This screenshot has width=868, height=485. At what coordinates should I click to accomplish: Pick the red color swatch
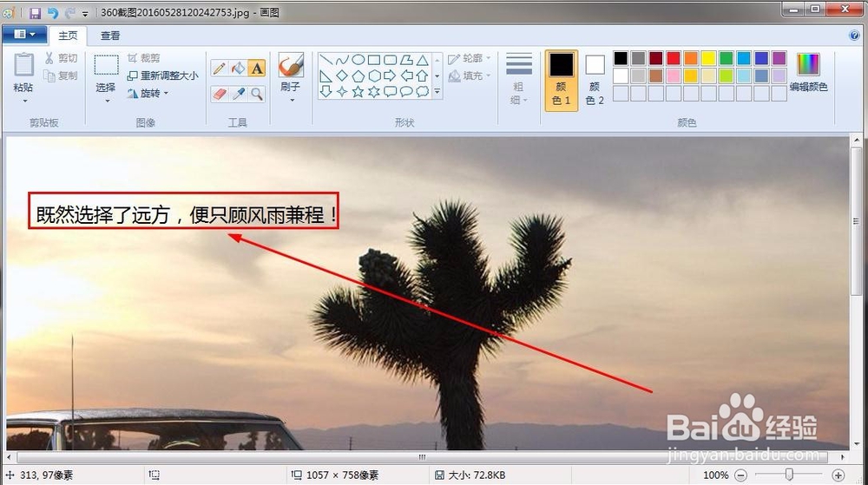tap(674, 58)
